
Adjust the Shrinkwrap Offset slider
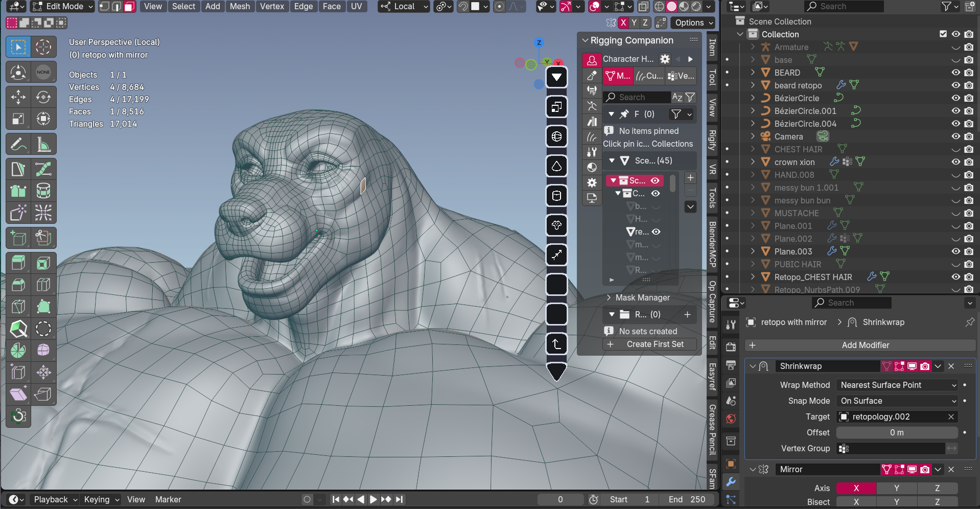pyautogui.click(x=897, y=432)
